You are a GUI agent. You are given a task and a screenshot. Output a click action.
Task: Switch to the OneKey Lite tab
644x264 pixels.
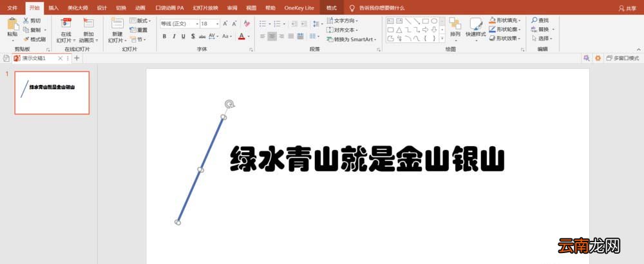pyautogui.click(x=299, y=8)
